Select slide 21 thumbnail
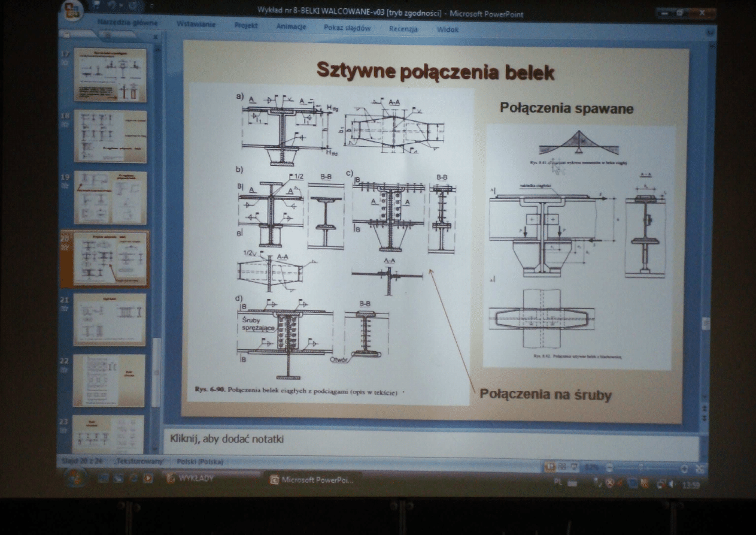Image resolution: width=756 pixels, height=535 pixels. tap(110, 319)
